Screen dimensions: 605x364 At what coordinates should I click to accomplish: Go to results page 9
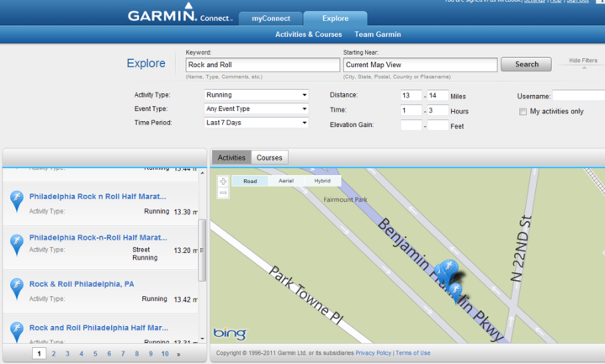151,354
